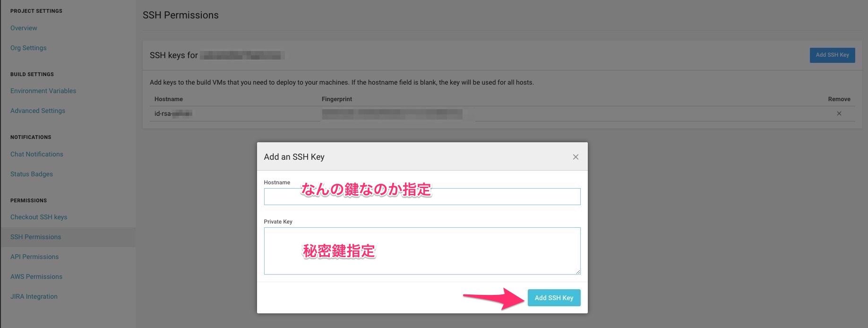Click the Fingerprint column header
The width and height of the screenshot is (868, 328).
336,99
